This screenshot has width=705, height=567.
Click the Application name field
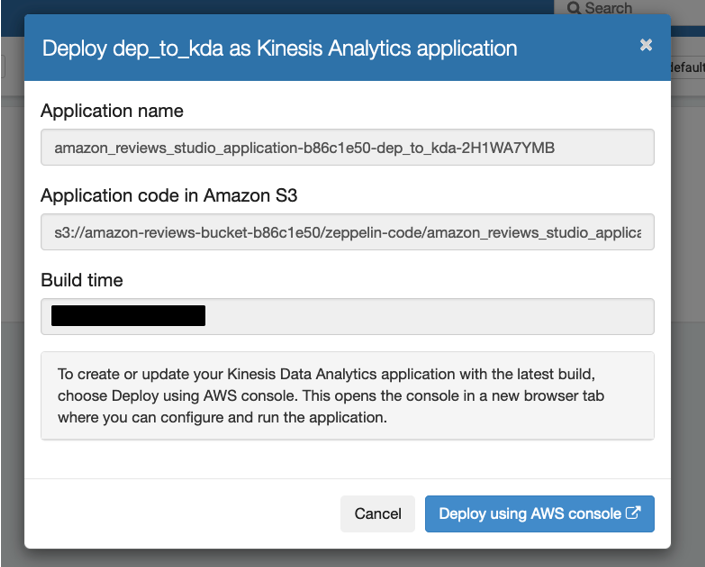pyautogui.click(x=347, y=148)
